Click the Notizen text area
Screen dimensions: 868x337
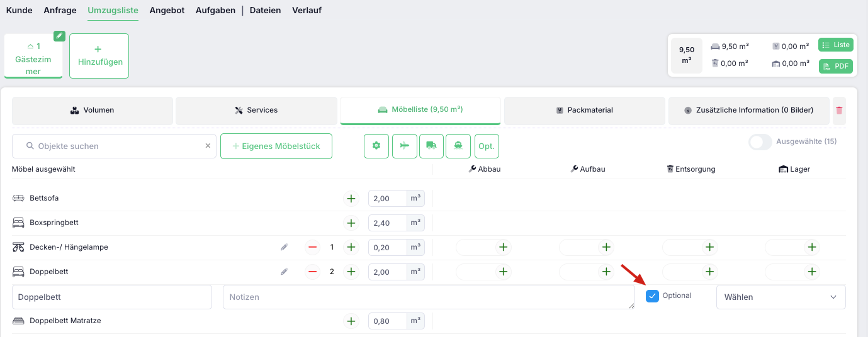click(x=429, y=297)
